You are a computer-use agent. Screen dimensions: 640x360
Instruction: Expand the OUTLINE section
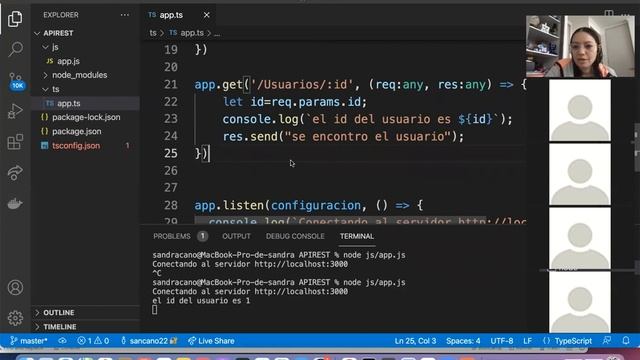pyautogui.click(x=58, y=313)
